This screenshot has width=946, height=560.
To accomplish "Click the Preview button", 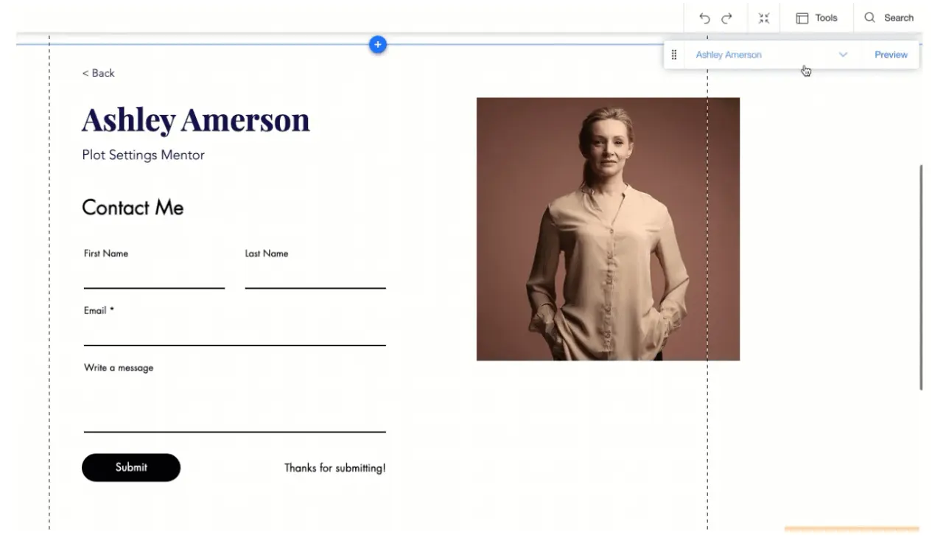I will [891, 55].
